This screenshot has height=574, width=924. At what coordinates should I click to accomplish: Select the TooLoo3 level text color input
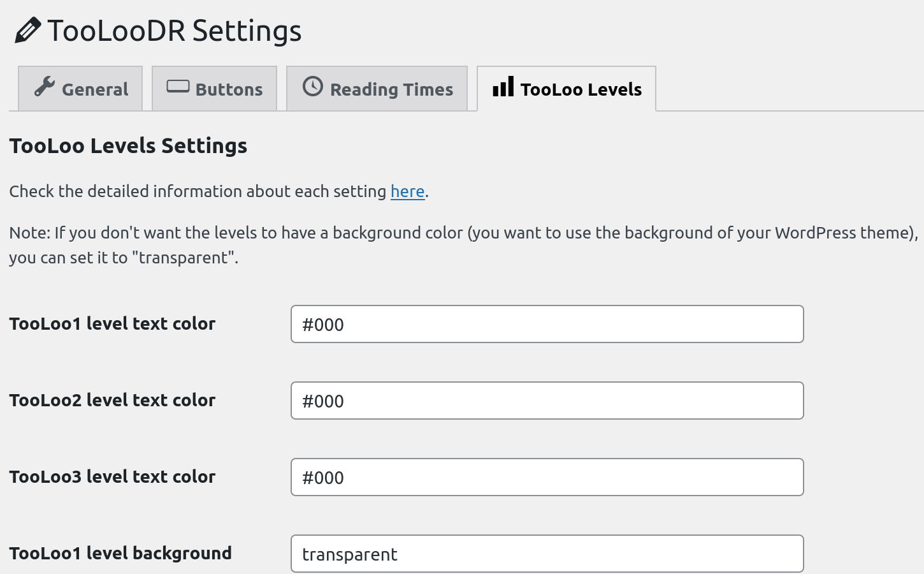(547, 477)
